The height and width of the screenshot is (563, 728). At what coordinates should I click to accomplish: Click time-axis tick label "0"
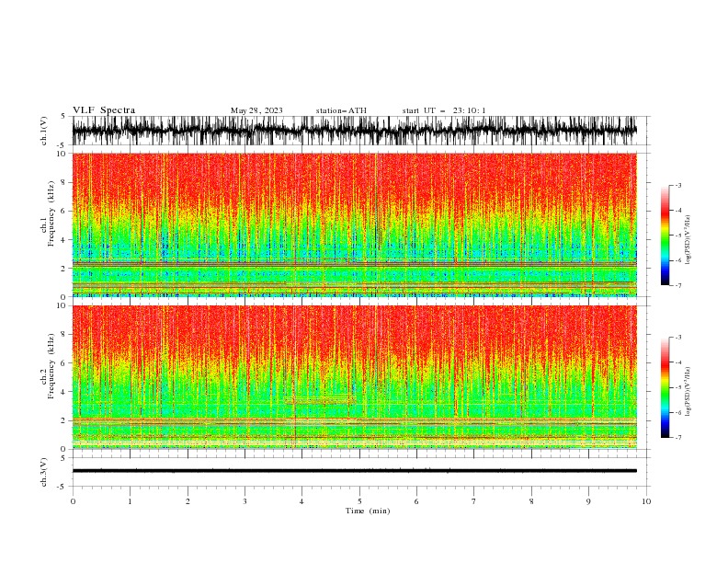[x=73, y=501]
